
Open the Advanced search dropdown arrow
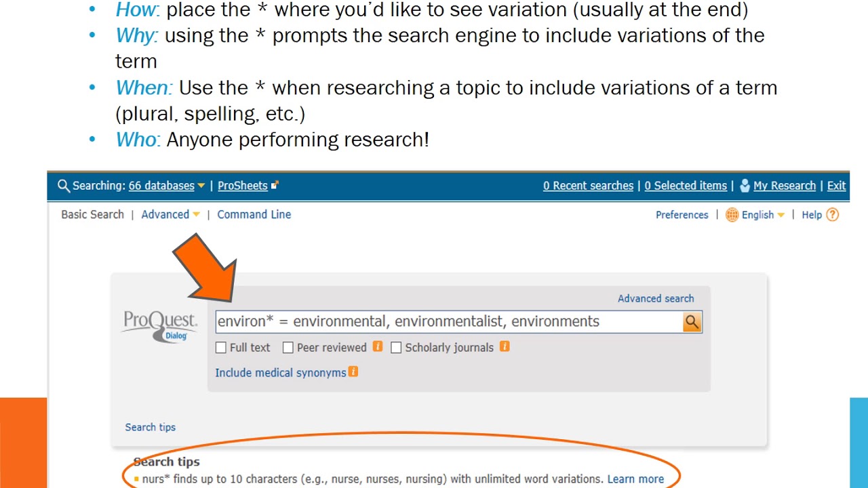196,215
